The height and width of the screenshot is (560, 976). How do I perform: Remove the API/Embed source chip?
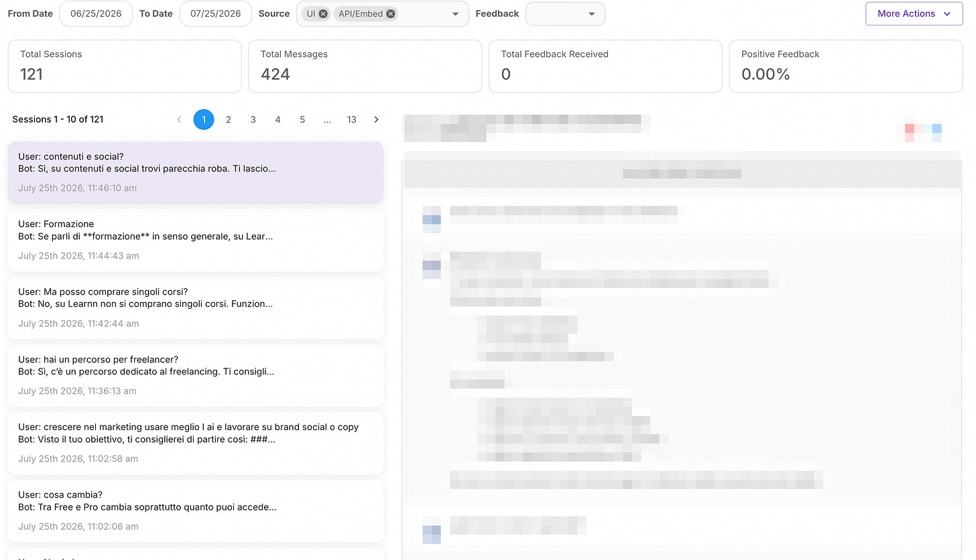tap(390, 13)
